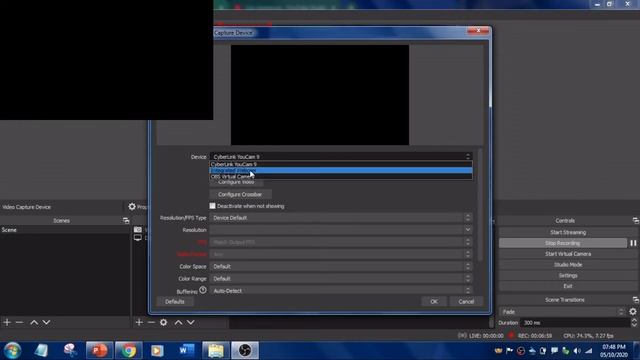Open Settings from Controls panel
The width and height of the screenshot is (640, 360).
(x=568, y=276)
